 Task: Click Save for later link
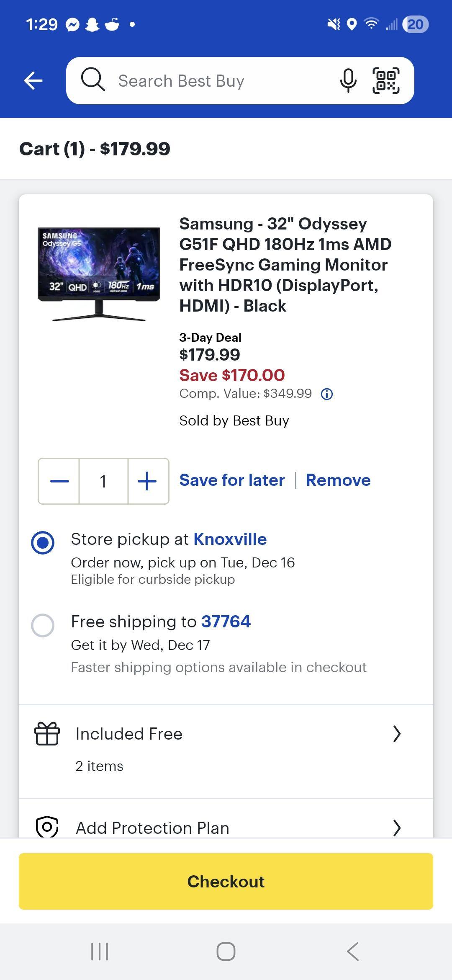(232, 480)
